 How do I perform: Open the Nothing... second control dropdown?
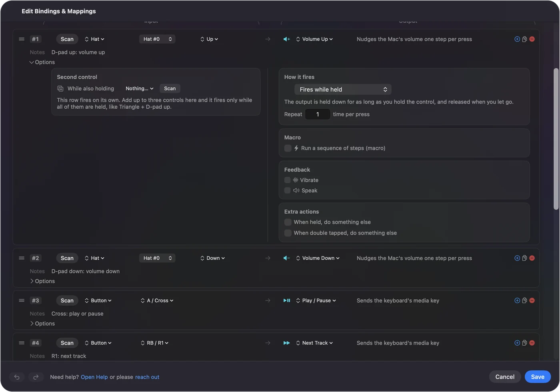point(139,89)
